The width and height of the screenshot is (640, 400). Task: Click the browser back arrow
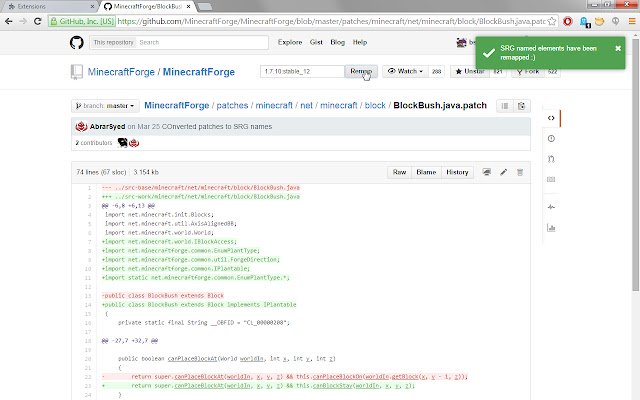(9, 21)
